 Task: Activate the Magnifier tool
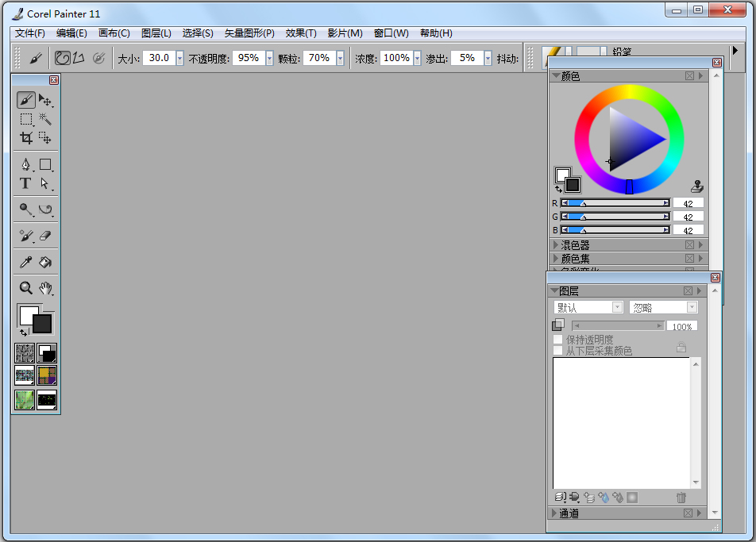(x=26, y=288)
